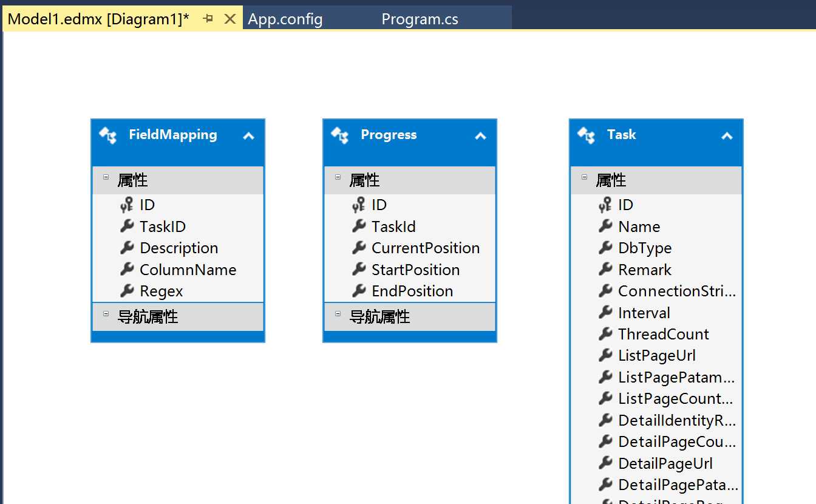Collapse the 导航属性 section in Progress
Image resolution: width=816 pixels, height=504 pixels.
point(338,313)
